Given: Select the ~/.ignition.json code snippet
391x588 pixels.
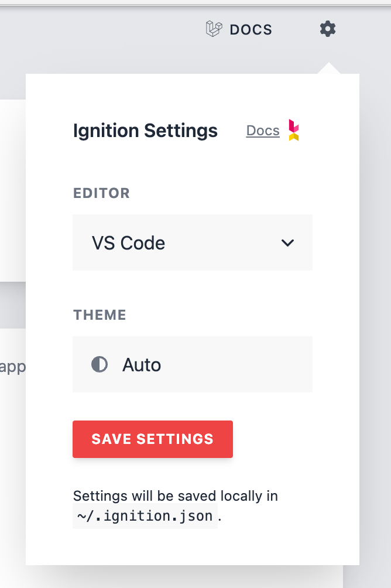Looking at the screenshot, I should point(145,517).
